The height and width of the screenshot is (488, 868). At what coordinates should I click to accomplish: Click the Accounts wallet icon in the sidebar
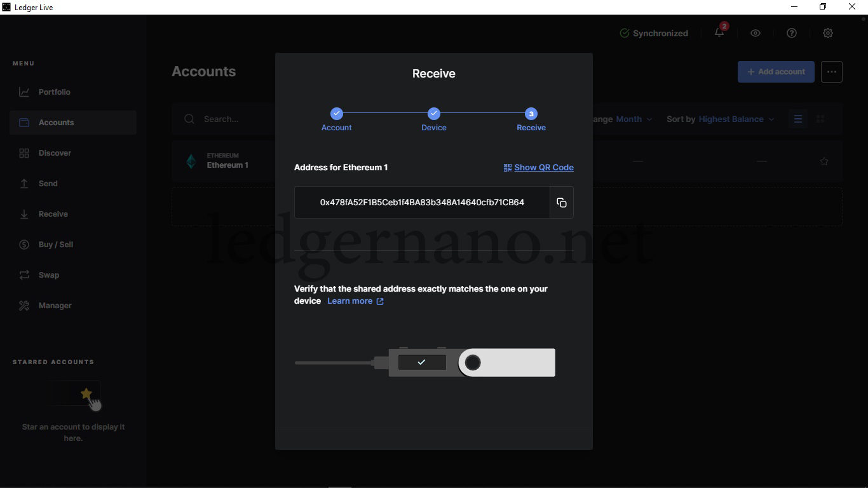[24, 123]
